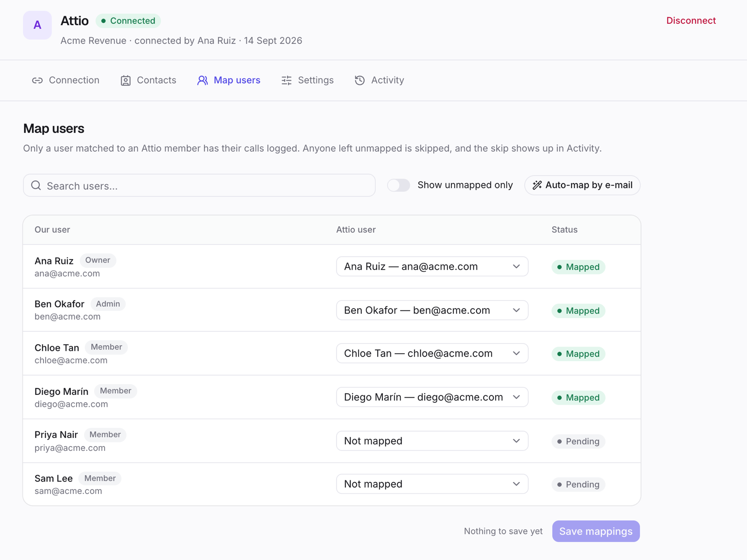Click the sliders icon beside Settings
The height and width of the screenshot is (560, 747).
287,81
